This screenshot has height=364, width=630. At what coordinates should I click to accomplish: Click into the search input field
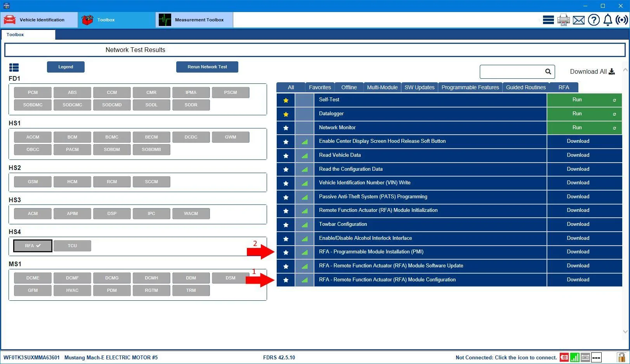(512, 71)
